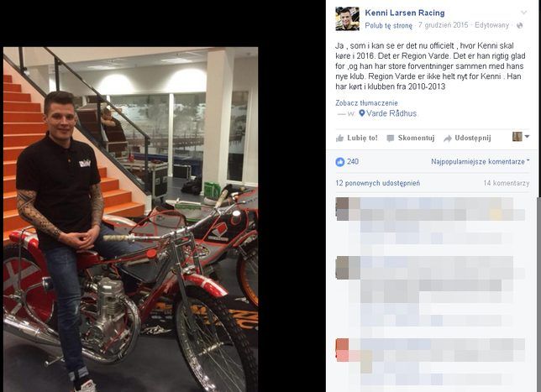541x392 pixels.
Task: Click the globe public privacy icon
Action: (520, 25)
